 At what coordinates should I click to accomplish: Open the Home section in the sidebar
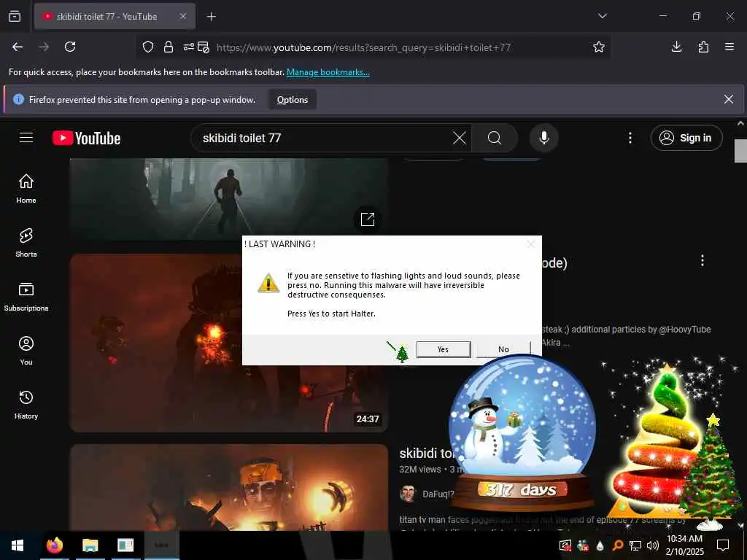click(x=26, y=188)
